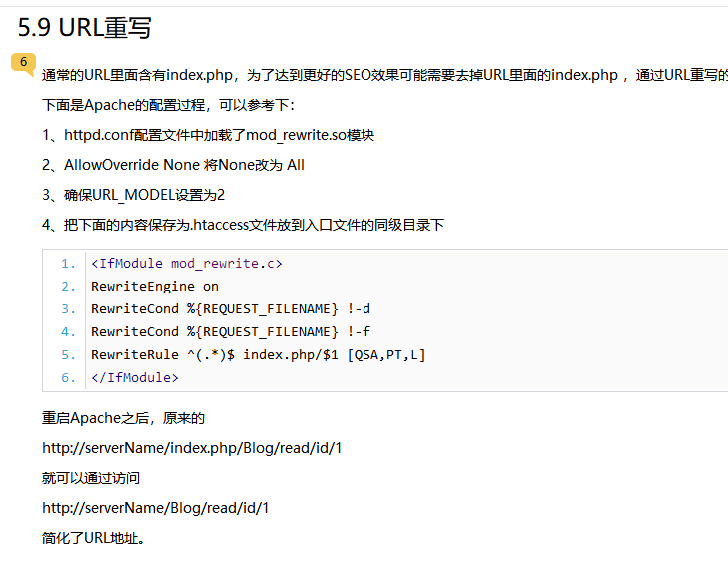Open the serverName/index.php/Blog/read/id/1 URL
The image size is (728, 587).
[192, 448]
